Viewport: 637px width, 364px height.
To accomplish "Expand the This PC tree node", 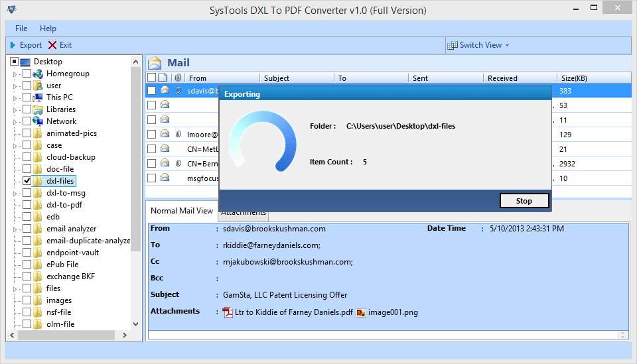I will point(15,98).
